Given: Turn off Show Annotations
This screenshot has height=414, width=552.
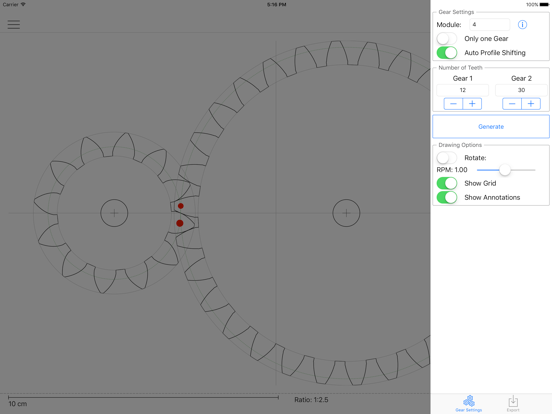Looking at the screenshot, I should 447,197.
